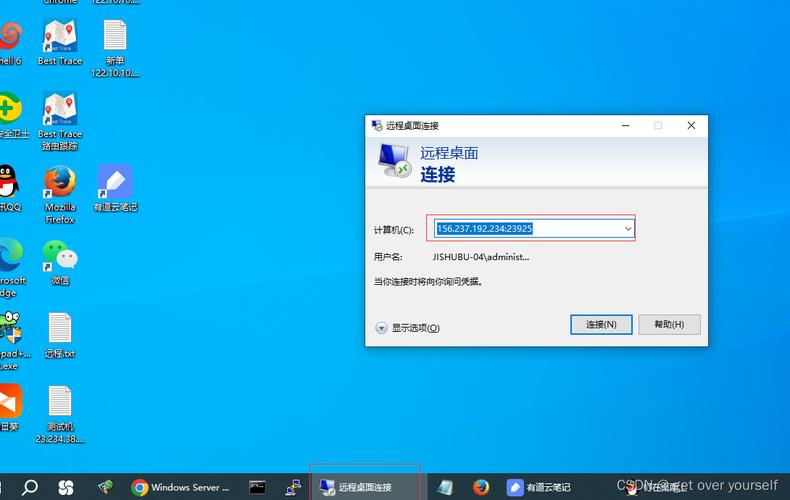
Task: Select the 远程.txt file on desktop
Action: (60, 335)
